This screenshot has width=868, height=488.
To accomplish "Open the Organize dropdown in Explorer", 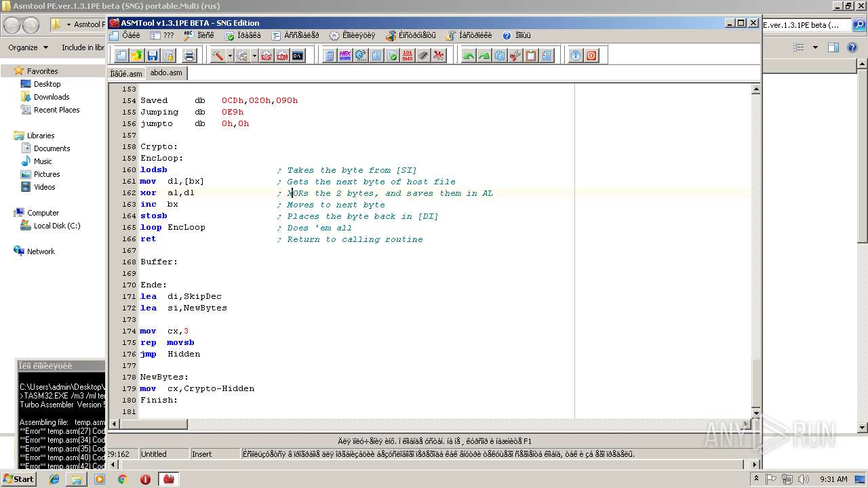I will coord(28,47).
